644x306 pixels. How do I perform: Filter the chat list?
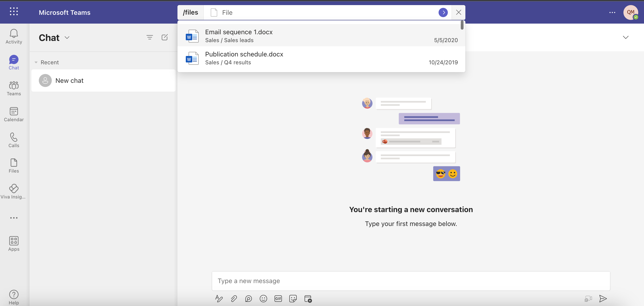click(150, 37)
